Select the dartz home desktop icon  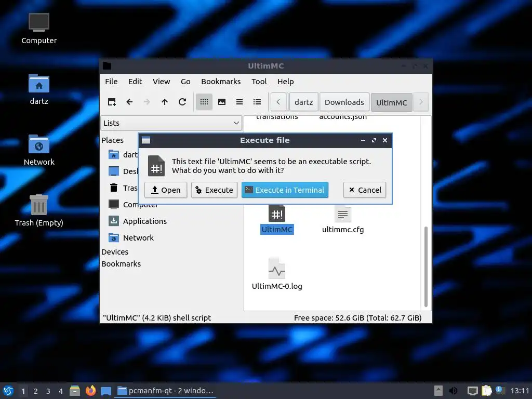[38, 89]
